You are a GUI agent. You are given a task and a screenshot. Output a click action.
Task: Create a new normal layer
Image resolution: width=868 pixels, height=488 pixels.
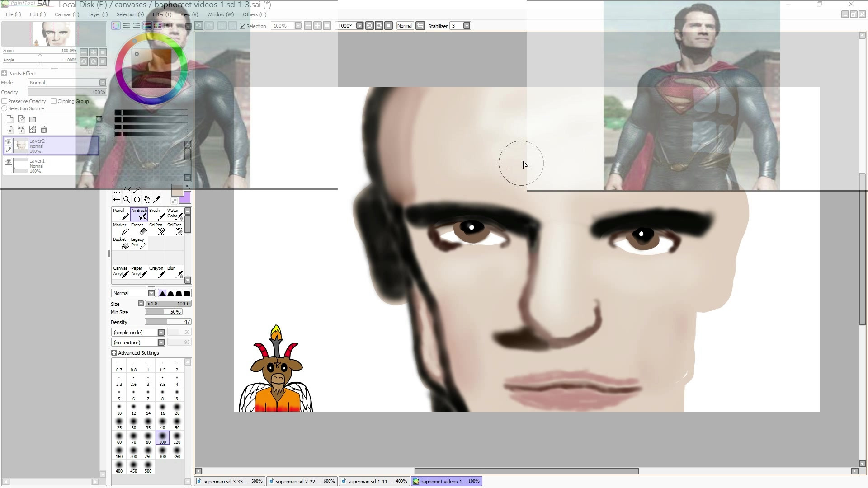tap(10, 119)
